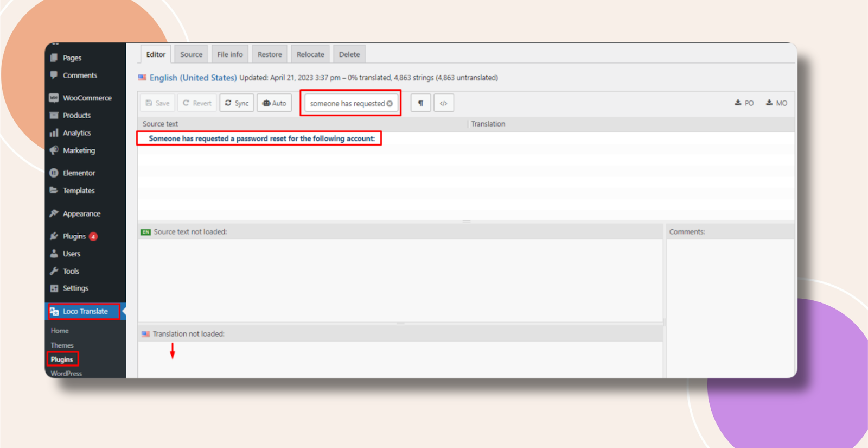Toggle invisible characters paragraph icon
868x448 pixels.
pos(421,103)
